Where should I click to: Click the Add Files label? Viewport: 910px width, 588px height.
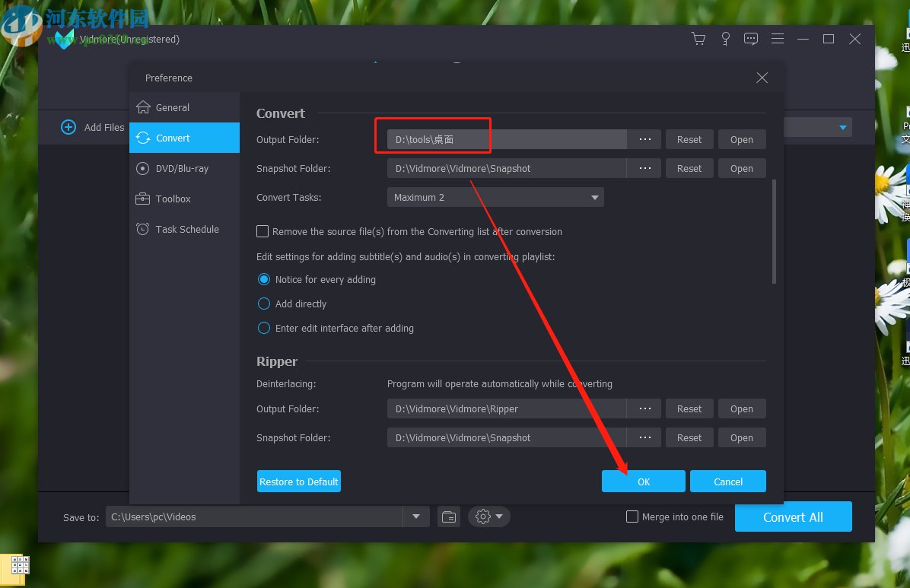pyautogui.click(x=104, y=127)
